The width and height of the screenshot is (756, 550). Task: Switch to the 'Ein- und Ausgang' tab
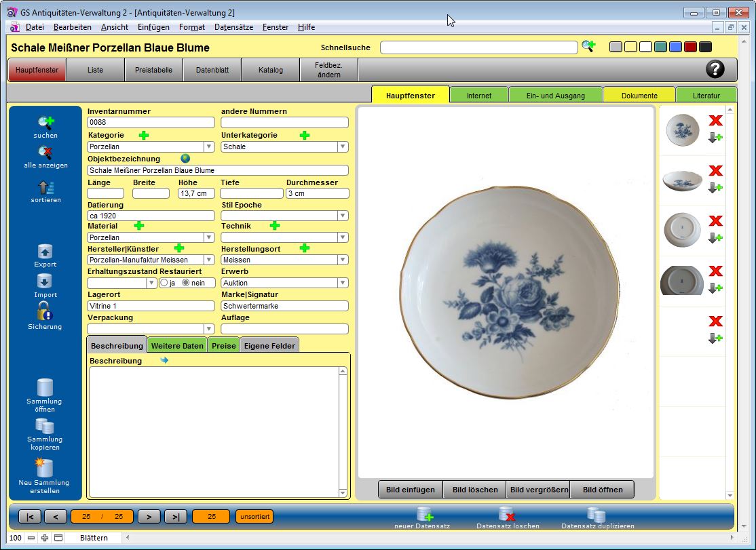[x=555, y=96]
